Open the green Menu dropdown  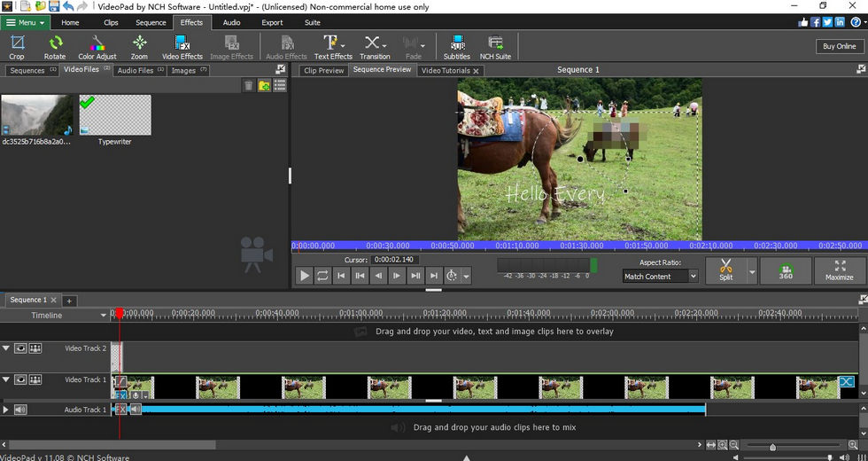coord(26,22)
